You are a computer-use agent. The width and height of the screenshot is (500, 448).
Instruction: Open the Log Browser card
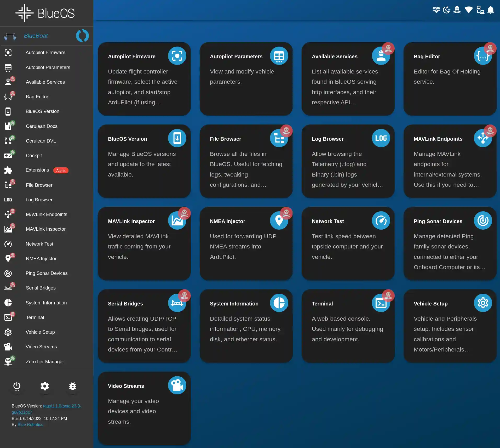tap(348, 161)
